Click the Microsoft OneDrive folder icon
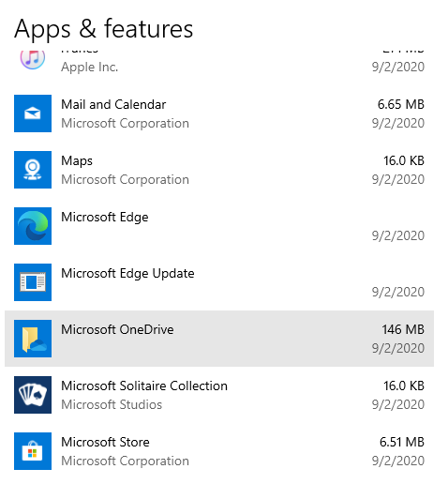Image resolution: width=448 pixels, height=484 pixels. (x=33, y=339)
